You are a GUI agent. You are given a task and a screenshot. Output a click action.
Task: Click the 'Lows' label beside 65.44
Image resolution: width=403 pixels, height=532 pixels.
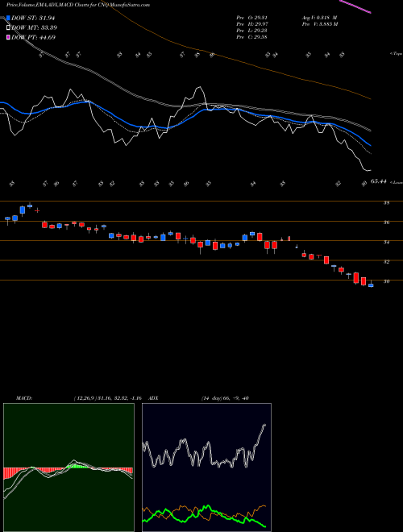point(396,182)
